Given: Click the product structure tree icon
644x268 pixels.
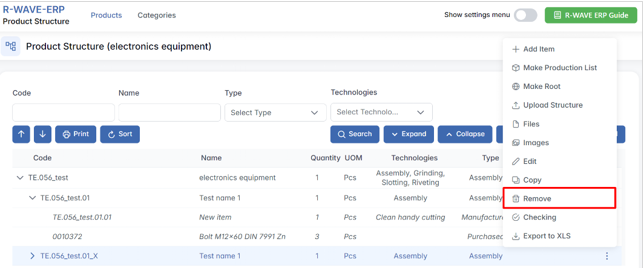Looking at the screenshot, I should click(10, 46).
